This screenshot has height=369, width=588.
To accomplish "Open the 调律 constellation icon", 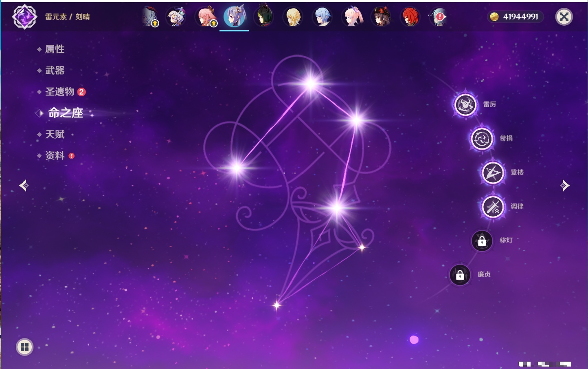I will tap(493, 207).
